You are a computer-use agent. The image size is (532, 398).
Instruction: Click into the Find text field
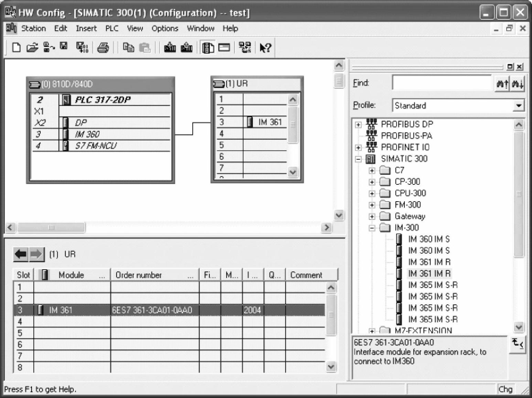[x=442, y=83]
